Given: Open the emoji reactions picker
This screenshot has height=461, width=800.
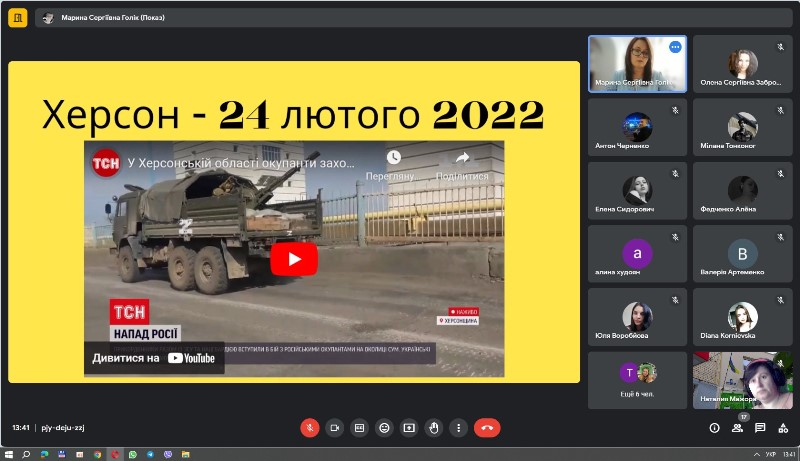Looking at the screenshot, I should (x=384, y=428).
